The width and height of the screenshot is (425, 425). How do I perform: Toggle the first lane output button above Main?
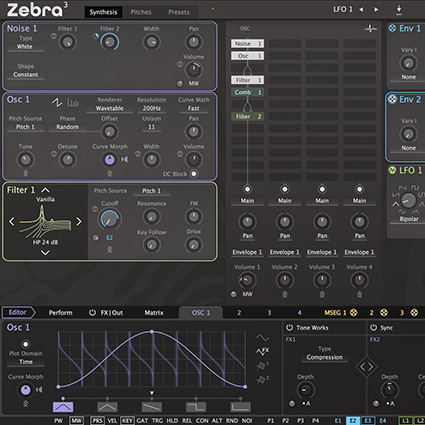(x=247, y=189)
